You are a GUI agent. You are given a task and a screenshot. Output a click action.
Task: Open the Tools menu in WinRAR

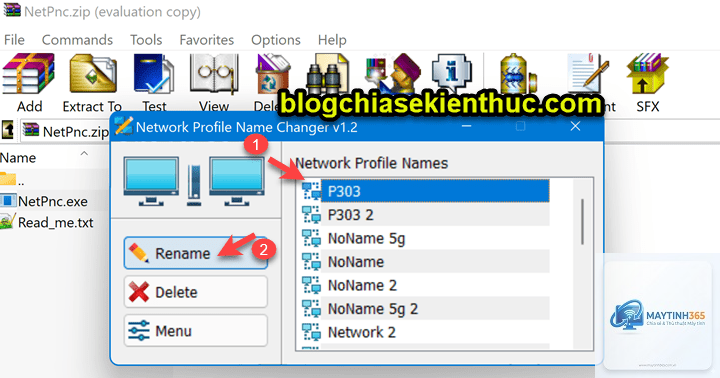[146, 40]
